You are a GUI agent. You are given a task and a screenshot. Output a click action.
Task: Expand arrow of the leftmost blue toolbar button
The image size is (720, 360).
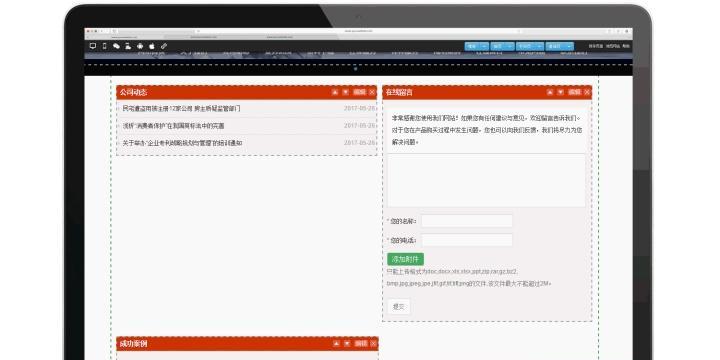[x=485, y=46]
